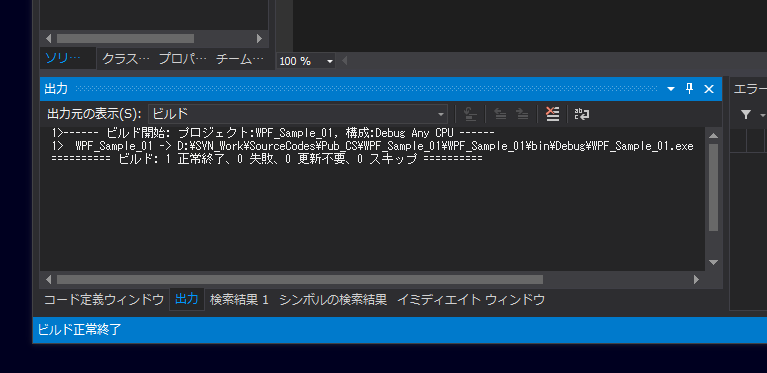767x373 pixels.
Task: Toggle word wrap in output panel
Action: [x=582, y=114]
